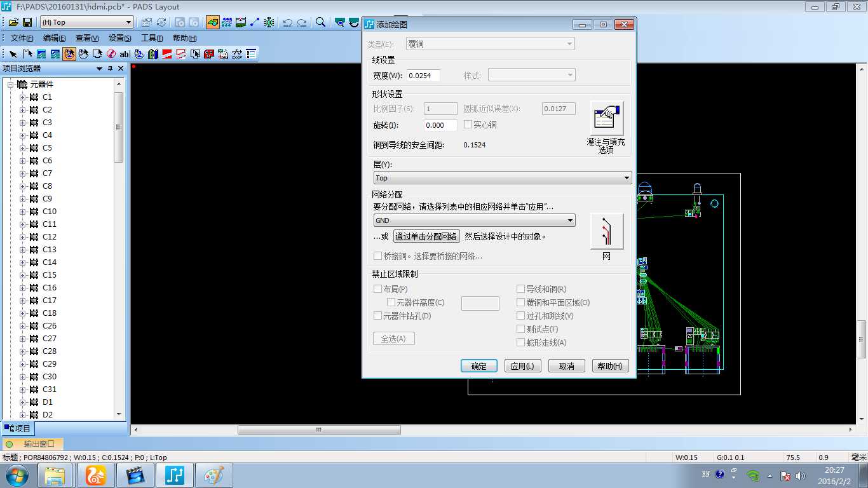
Task: Click the DXF import icon
Action: tap(237, 54)
